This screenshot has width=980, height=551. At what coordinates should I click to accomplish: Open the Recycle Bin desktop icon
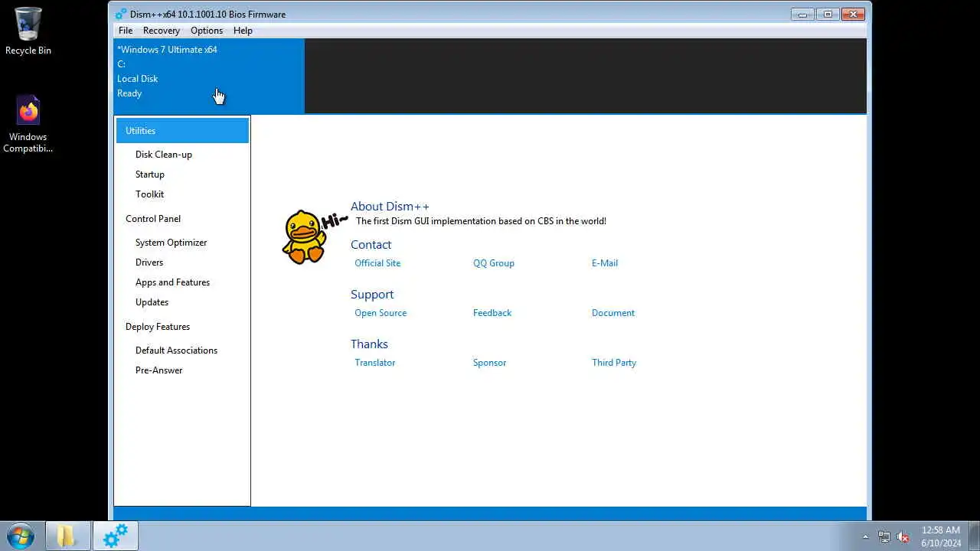[28, 31]
